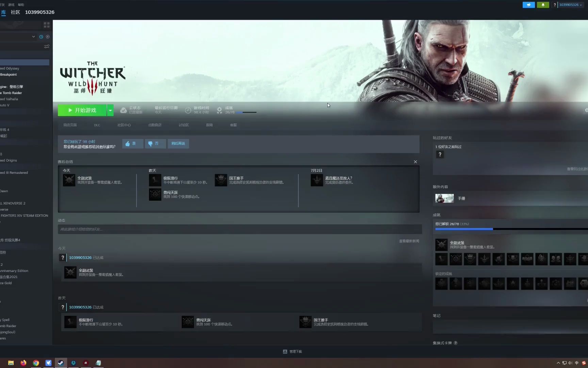Click 全副武装 icon in today's activity feed
The height and width of the screenshot is (368, 588).
70,272
